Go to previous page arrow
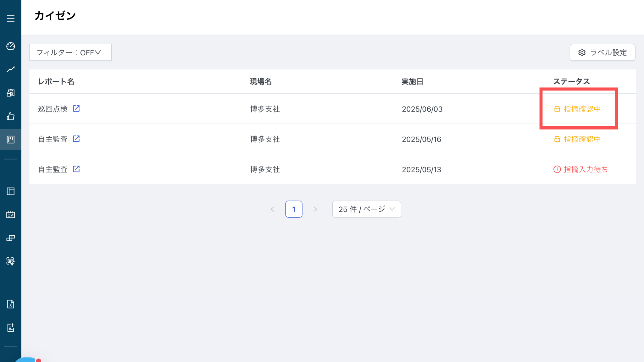The height and width of the screenshot is (362, 644). click(x=273, y=209)
